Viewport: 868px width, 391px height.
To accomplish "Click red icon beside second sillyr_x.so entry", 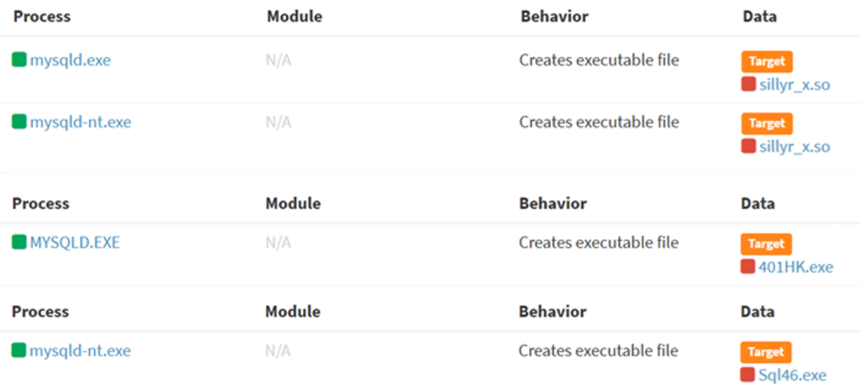I will click(748, 146).
